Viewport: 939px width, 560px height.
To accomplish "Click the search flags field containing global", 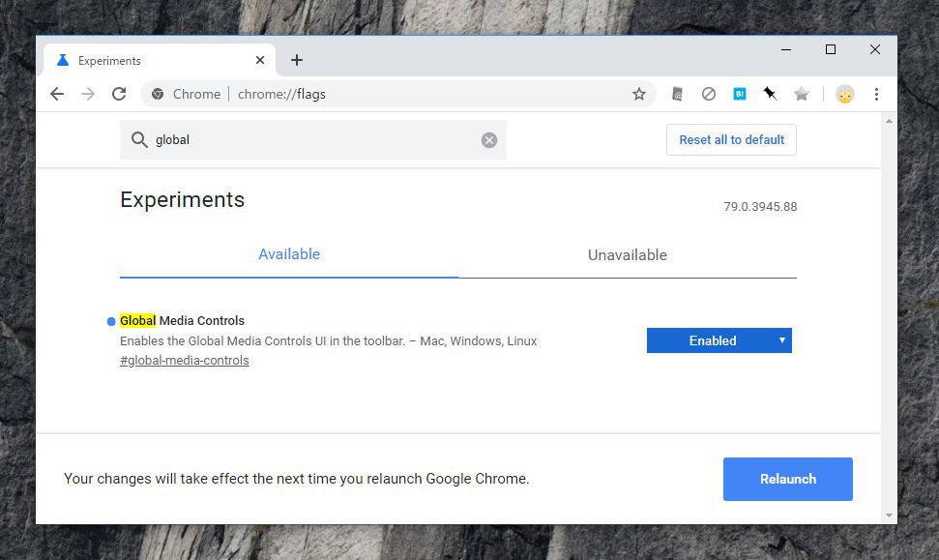I will 313,139.
